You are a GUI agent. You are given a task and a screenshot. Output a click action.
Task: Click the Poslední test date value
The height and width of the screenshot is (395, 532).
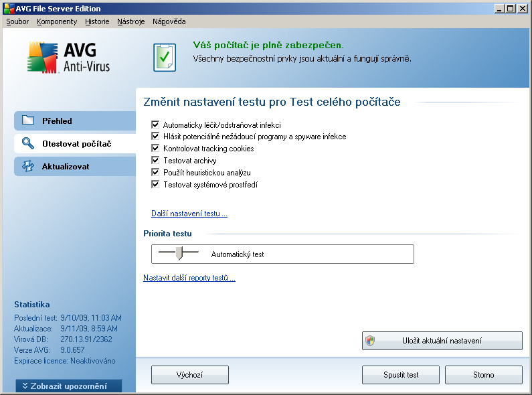point(91,317)
